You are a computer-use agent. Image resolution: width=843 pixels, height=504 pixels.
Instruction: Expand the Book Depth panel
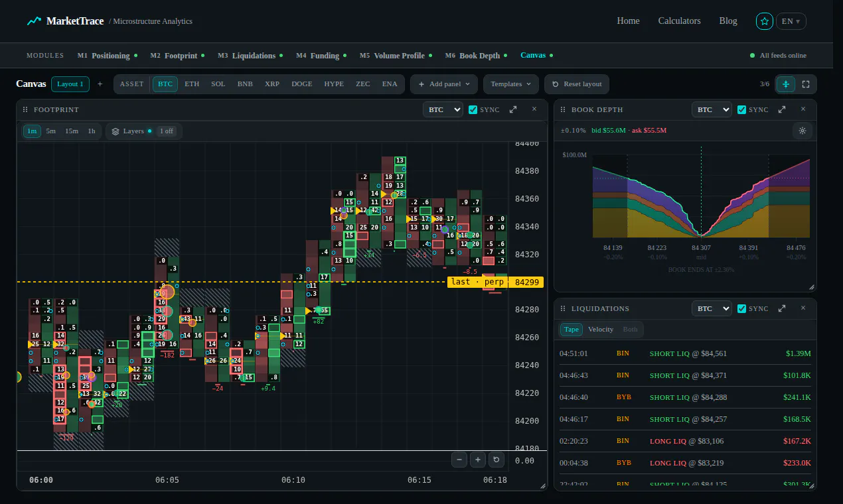782,109
